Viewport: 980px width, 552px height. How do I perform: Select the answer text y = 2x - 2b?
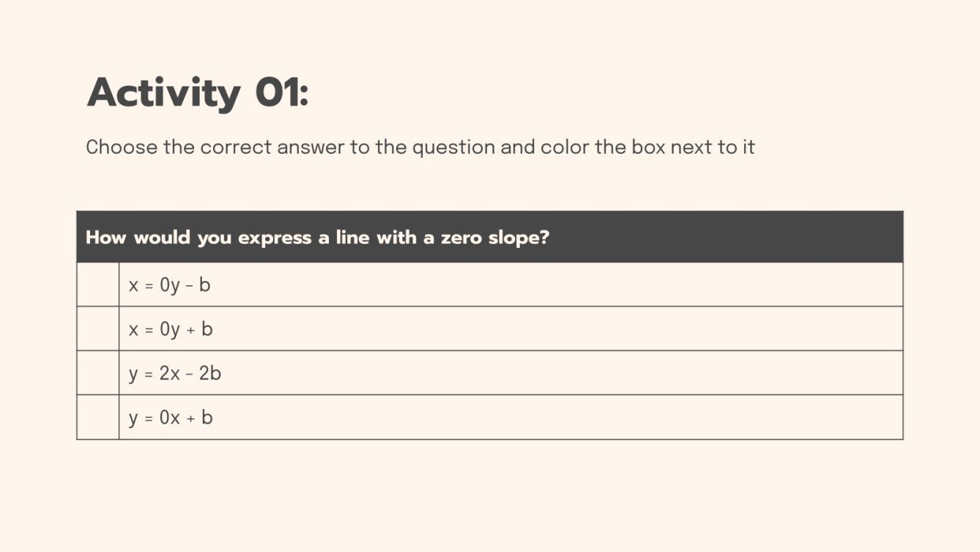tap(175, 373)
